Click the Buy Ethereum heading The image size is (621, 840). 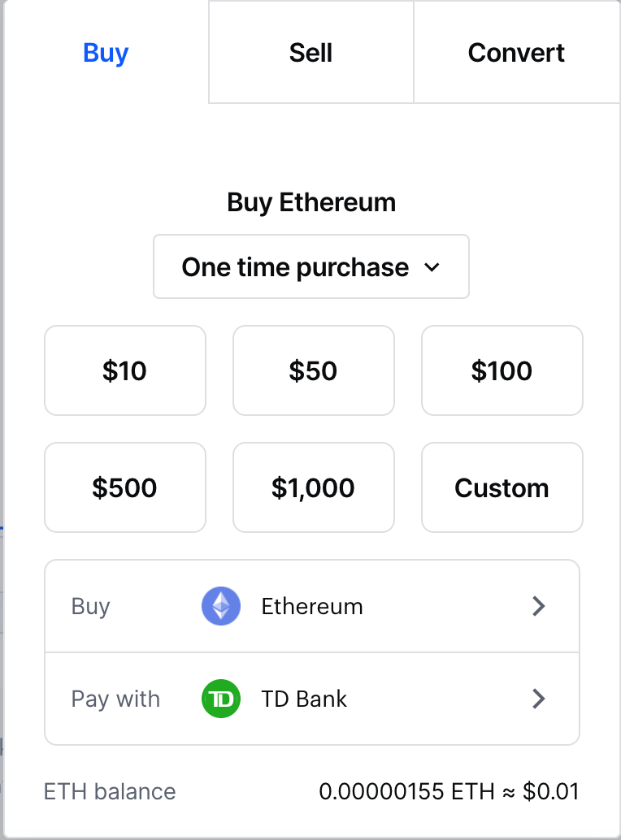pos(311,202)
